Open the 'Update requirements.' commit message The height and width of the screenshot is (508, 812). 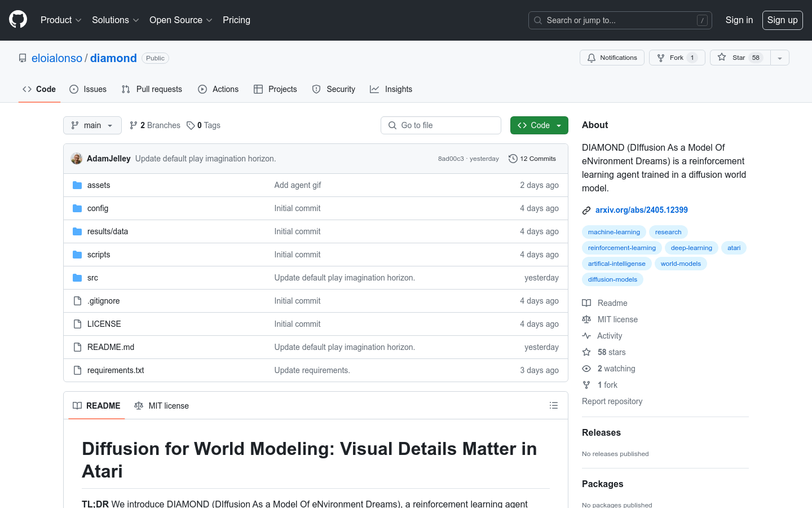tap(312, 370)
